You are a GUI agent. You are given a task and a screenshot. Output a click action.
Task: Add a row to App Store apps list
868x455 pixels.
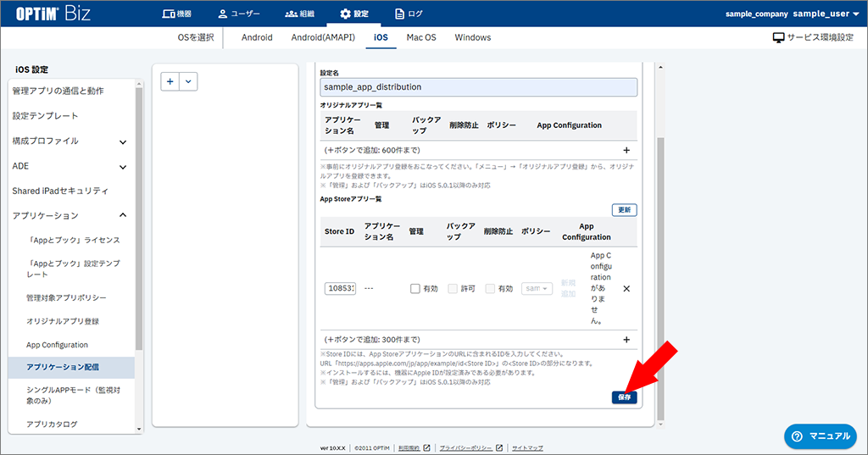626,340
